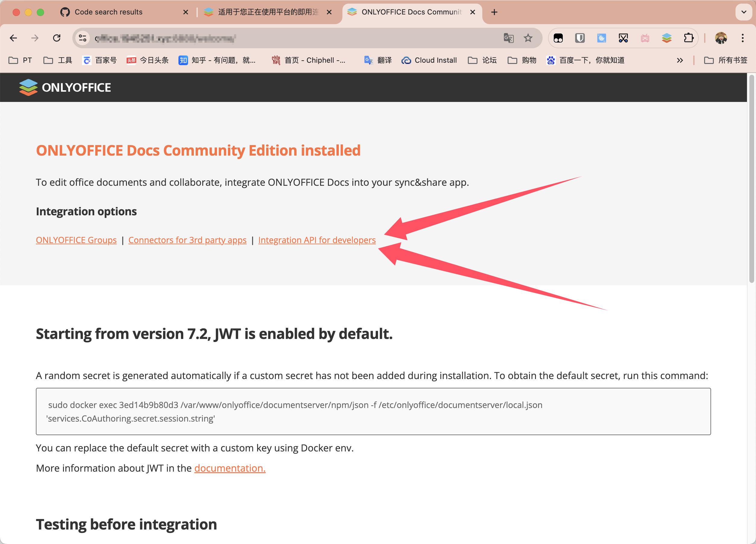The width and height of the screenshot is (756, 544).
Task: Reload the current page
Action: point(57,38)
